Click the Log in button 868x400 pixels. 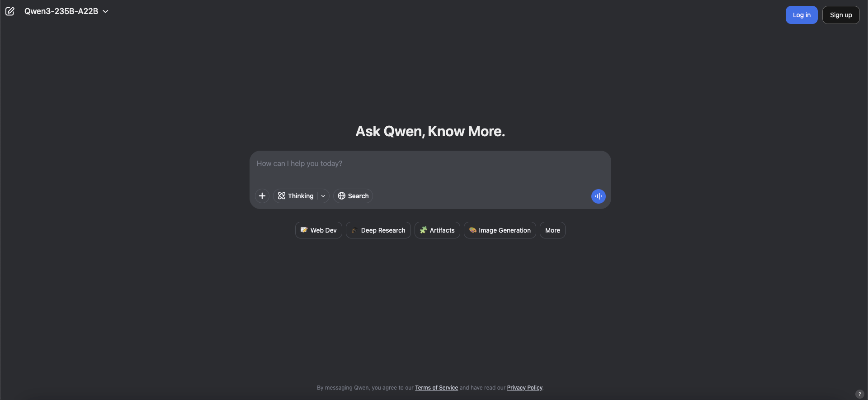(x=802, y=15)
